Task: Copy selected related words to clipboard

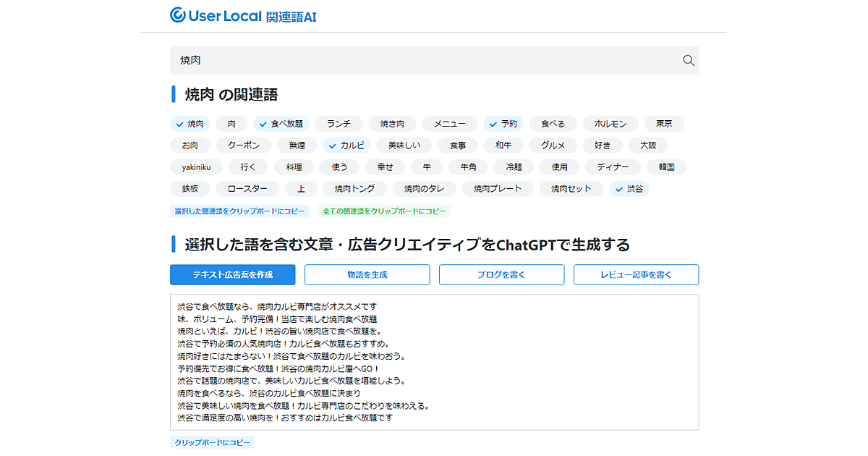Action: coord(239,211)
